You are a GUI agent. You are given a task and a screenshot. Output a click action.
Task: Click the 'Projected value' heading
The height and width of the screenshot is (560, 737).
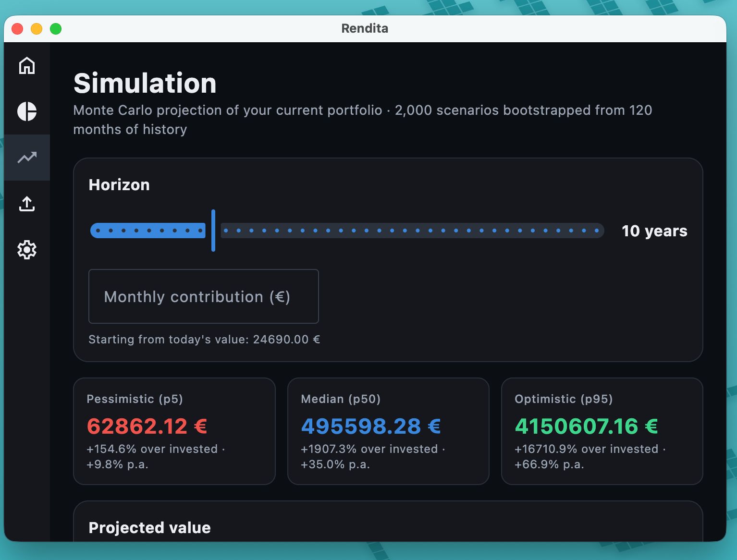149,528
